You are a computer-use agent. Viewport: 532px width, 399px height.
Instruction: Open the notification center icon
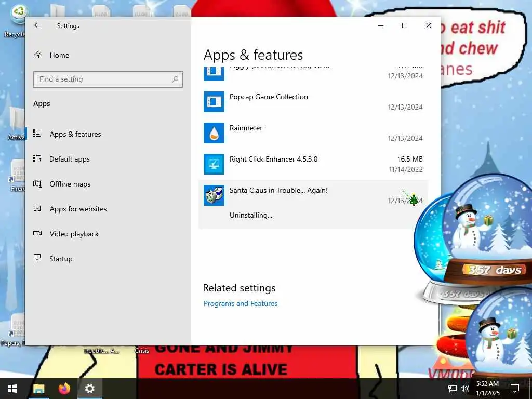click(x=515, y=389)
